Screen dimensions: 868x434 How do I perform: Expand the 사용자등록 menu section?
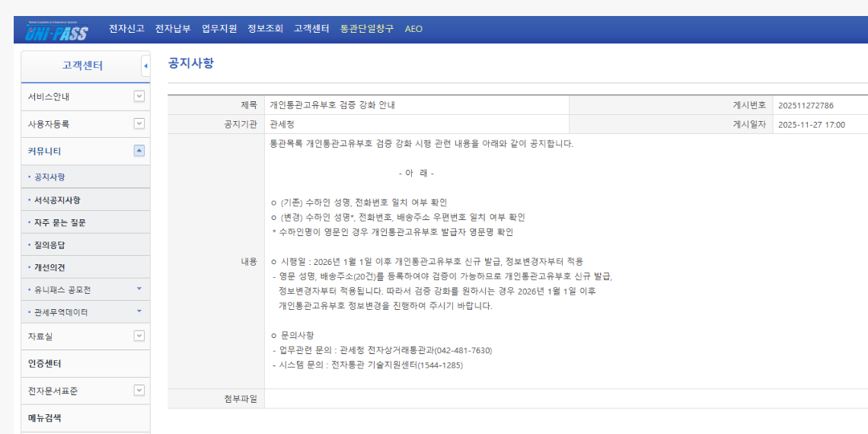139,123
